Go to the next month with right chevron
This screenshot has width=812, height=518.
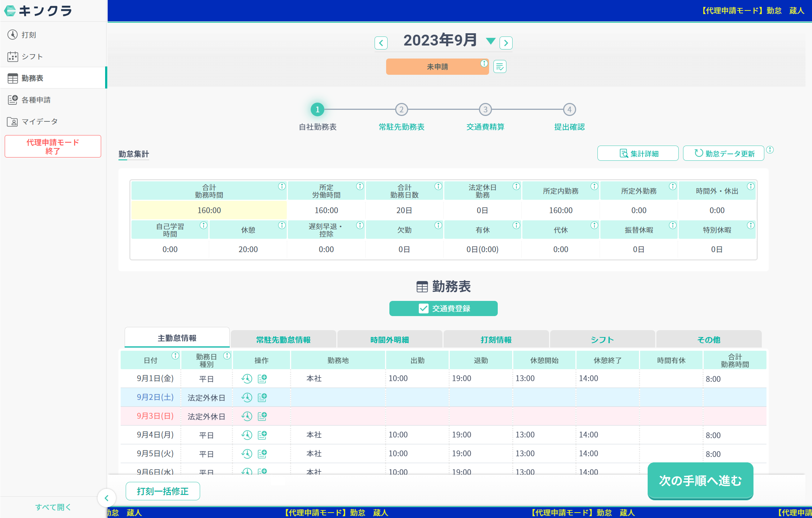pyautogui.click(x=506, y=43)
